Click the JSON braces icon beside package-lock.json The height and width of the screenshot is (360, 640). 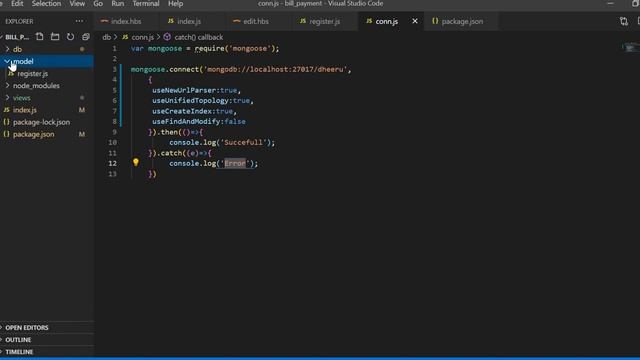pyautogui.click(x=7, y=122)
